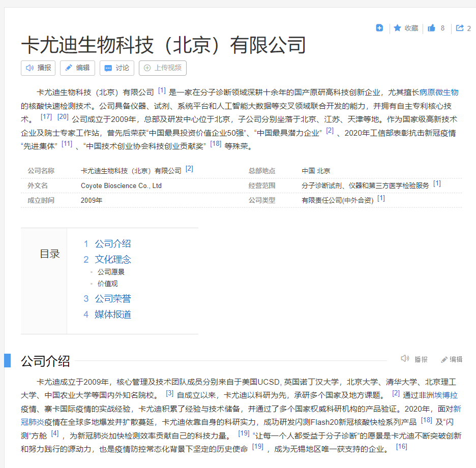Click reference [1] beside 有限责任公司(中外合资)

coord(381,198)
